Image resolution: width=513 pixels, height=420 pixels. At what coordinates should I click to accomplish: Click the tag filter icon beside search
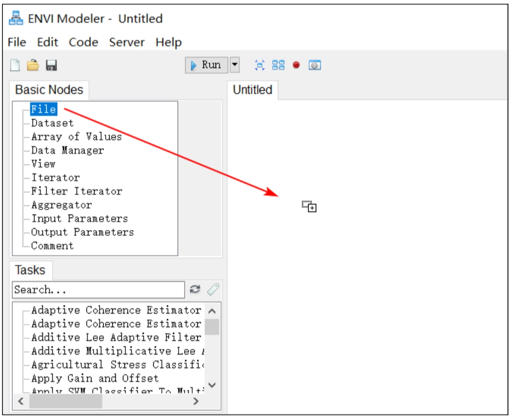tap(213, 289)
